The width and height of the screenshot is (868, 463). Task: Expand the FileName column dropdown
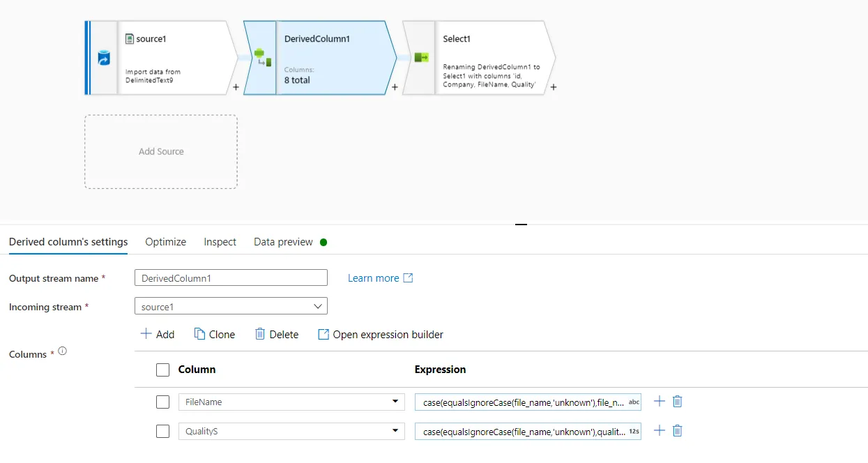[x=395, y=402]
